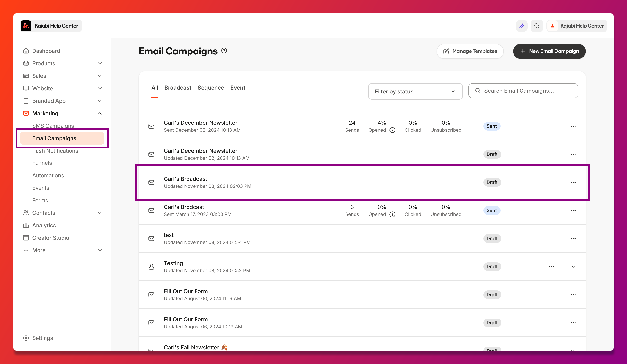Click the Settings gear icon
Image resolution: width=627 pixels, height=364 pixels.
(26, 338)
